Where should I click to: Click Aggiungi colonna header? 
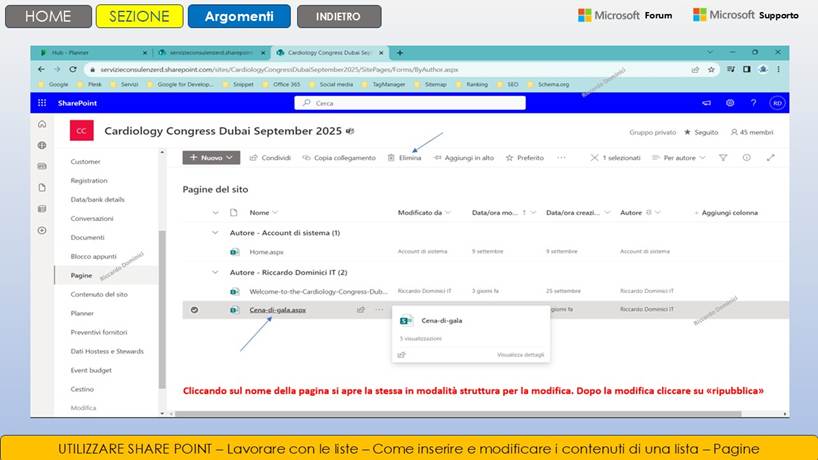[726, 213]
